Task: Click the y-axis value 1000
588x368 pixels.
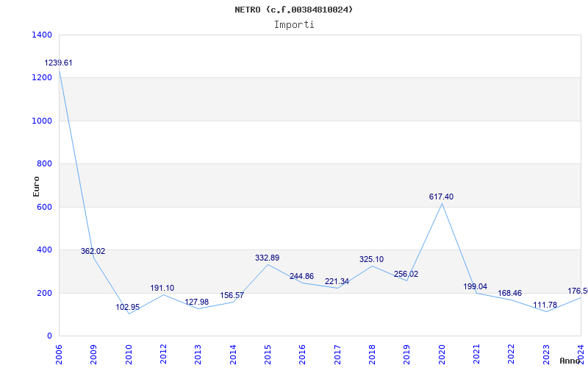Action: pyautogui.click(x=42, y=121)
